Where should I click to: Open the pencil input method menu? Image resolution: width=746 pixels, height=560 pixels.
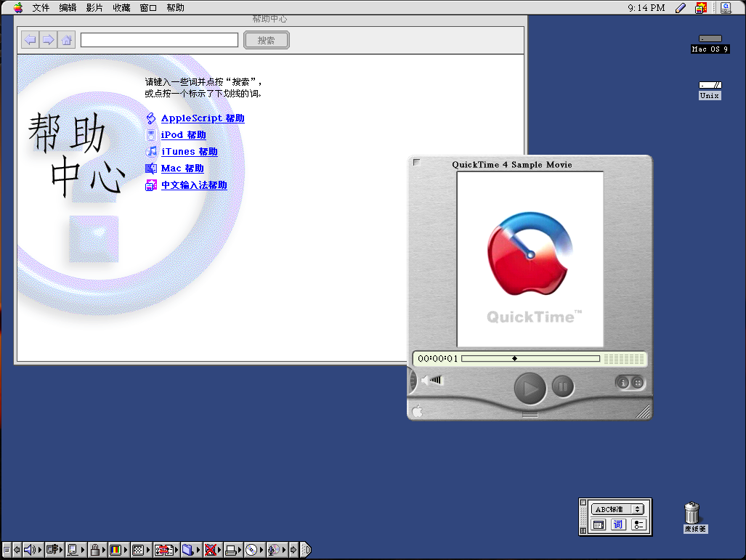681,7
